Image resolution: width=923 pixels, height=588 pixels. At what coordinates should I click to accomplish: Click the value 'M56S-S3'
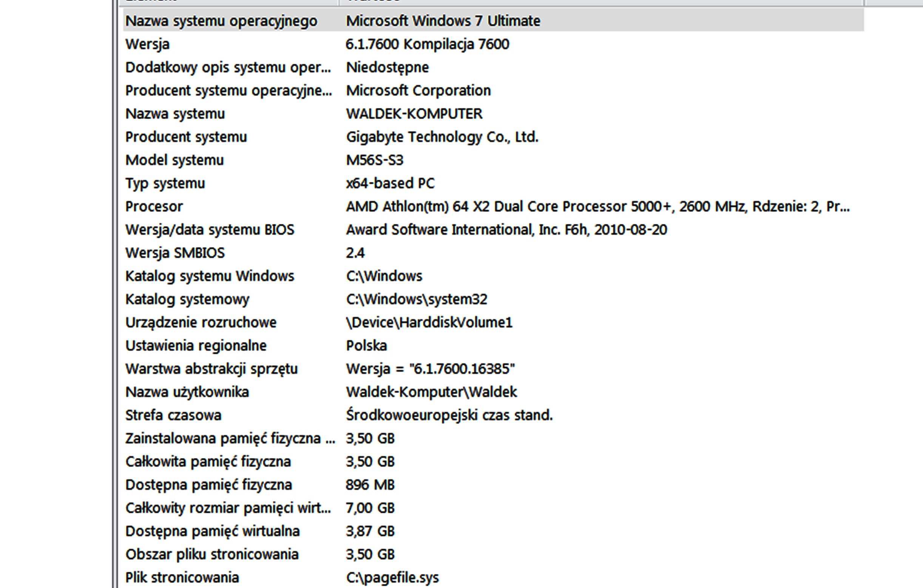pyautogui.click(x=375, y=160)
